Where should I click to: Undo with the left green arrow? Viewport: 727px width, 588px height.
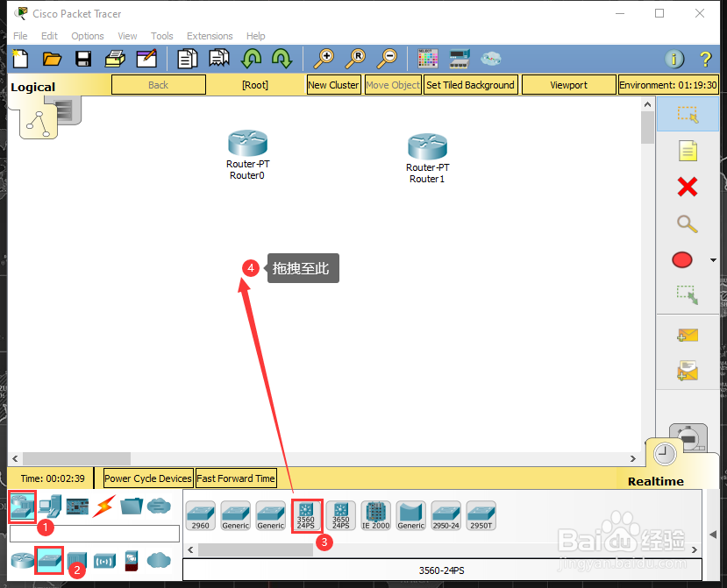252,59
